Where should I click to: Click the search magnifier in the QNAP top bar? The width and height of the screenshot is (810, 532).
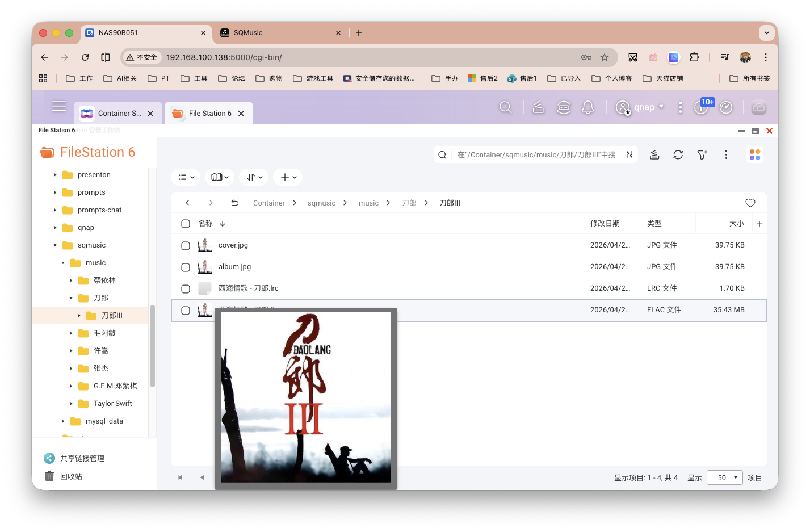tap(506, 107)
